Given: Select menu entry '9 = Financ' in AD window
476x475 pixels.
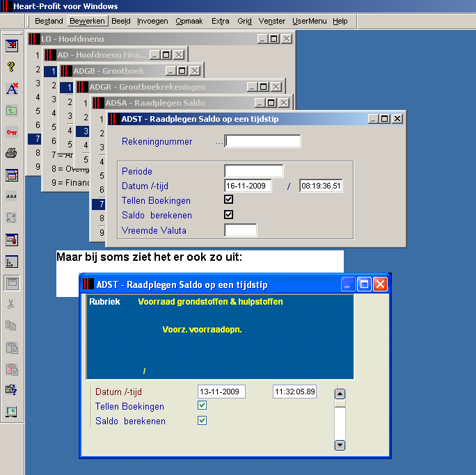Looking at the screenshot, I should 70,183.
